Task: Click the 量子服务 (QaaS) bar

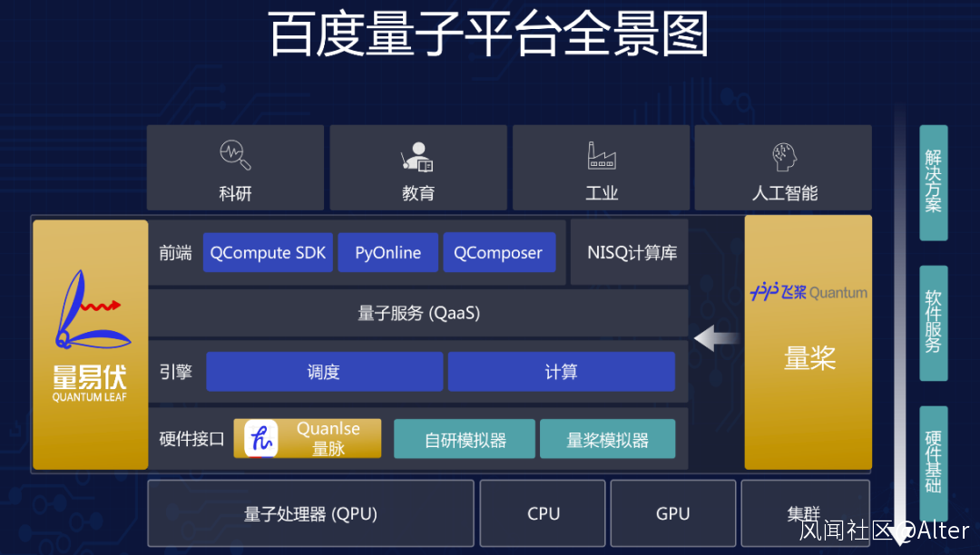Action: (418, 313)
